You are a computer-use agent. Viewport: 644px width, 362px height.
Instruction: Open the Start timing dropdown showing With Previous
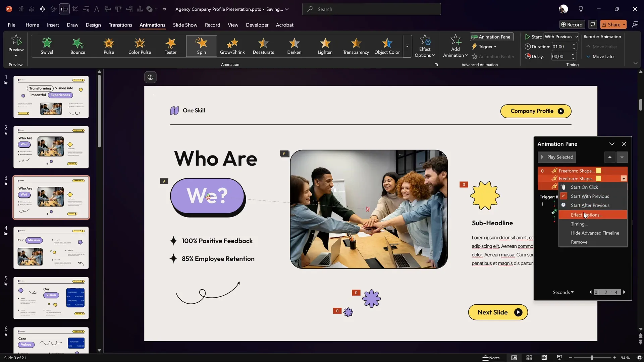click(x=561, y=37)
